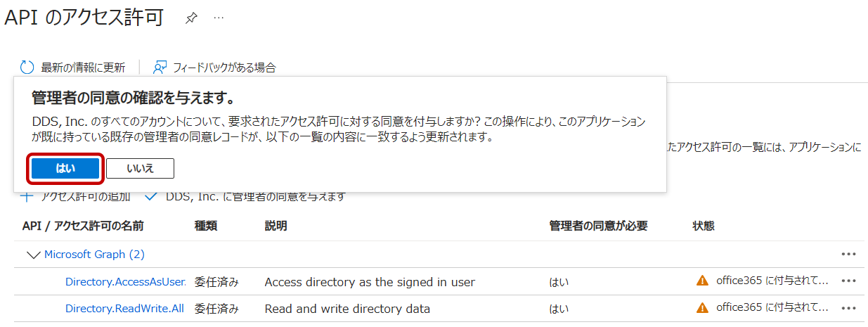This screenshot has width=868, height=327.
Task: Click the 管理者の同意が必要 column header
Action: coord(597,226)
